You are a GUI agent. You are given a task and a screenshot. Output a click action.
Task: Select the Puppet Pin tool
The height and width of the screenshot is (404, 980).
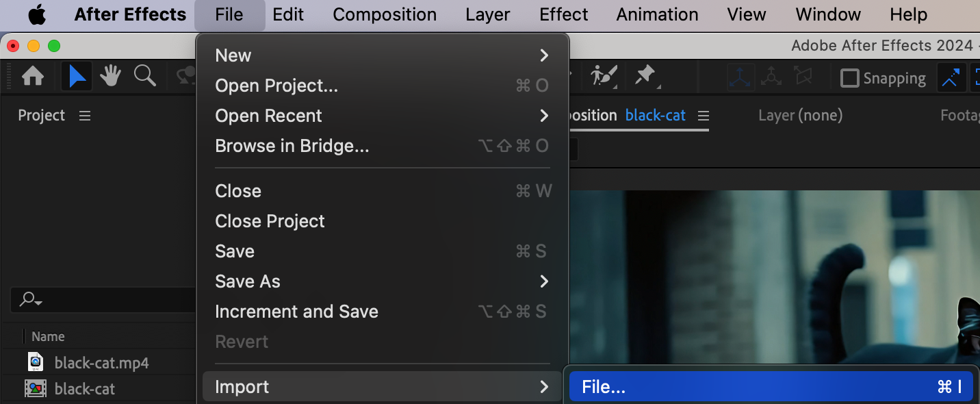645,76
